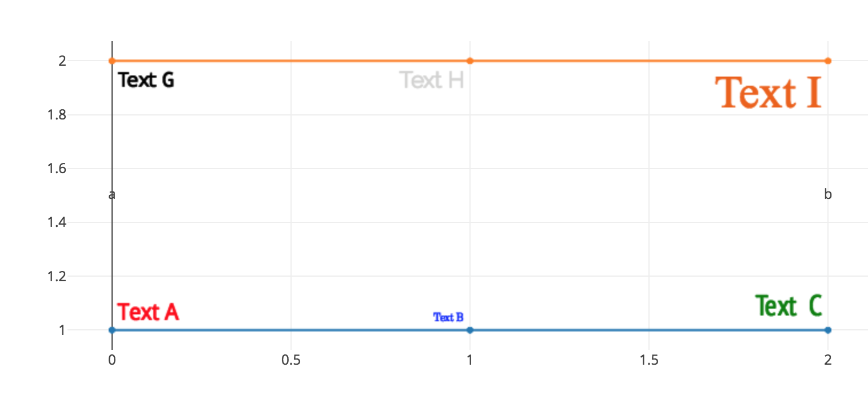
Task: Click x-axis tick label 1.5
Action: [x=649, y=360]
